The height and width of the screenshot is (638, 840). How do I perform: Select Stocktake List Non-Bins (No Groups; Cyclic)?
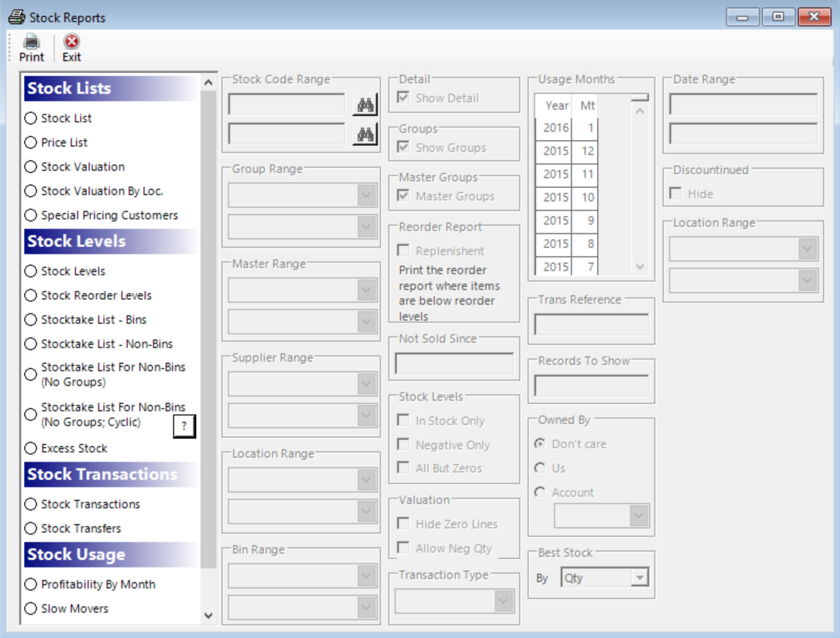31,414
